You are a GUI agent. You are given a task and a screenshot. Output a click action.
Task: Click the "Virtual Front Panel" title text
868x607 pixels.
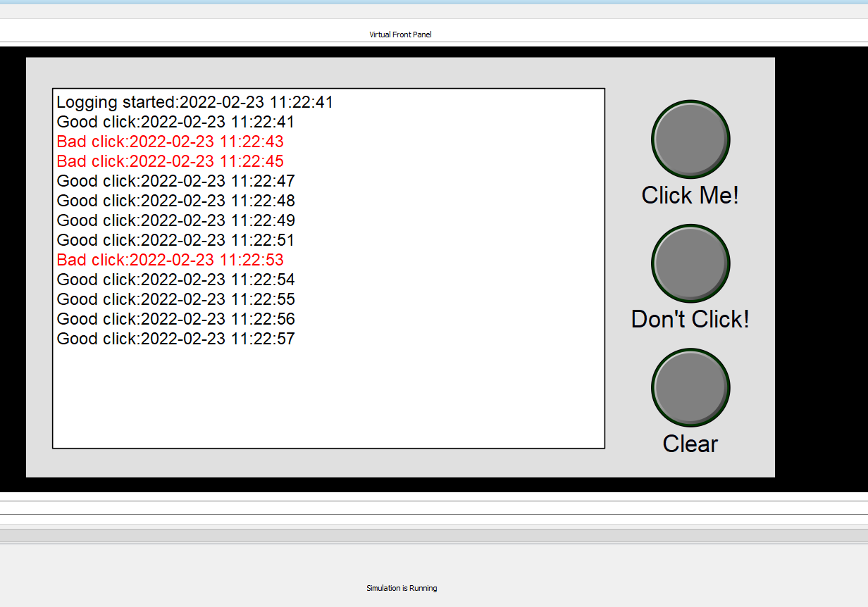point(400,34)
